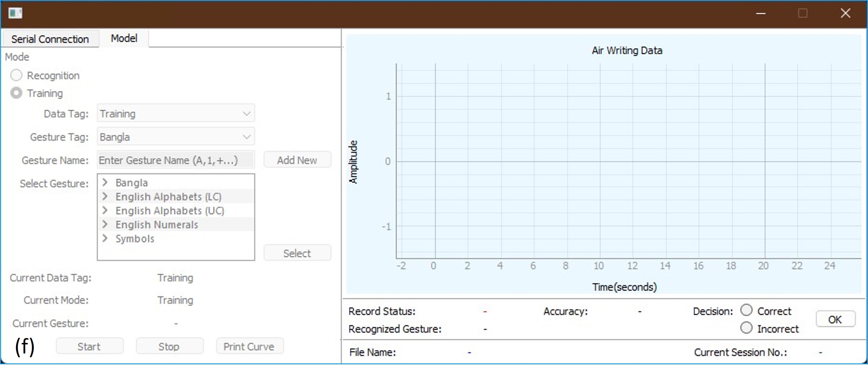Click the Start recording button
This screenshot has height=373, width=868.
[x=89, y=346]
